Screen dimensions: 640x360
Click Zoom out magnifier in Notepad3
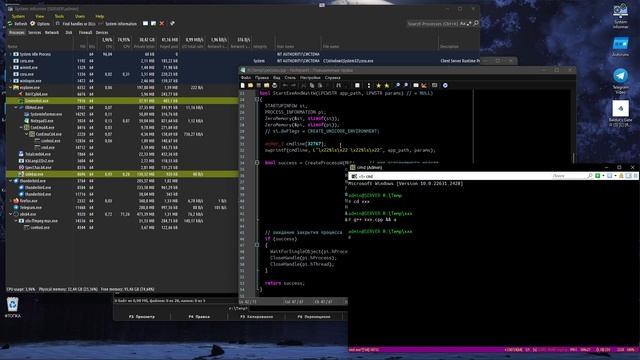pos(406,85)
